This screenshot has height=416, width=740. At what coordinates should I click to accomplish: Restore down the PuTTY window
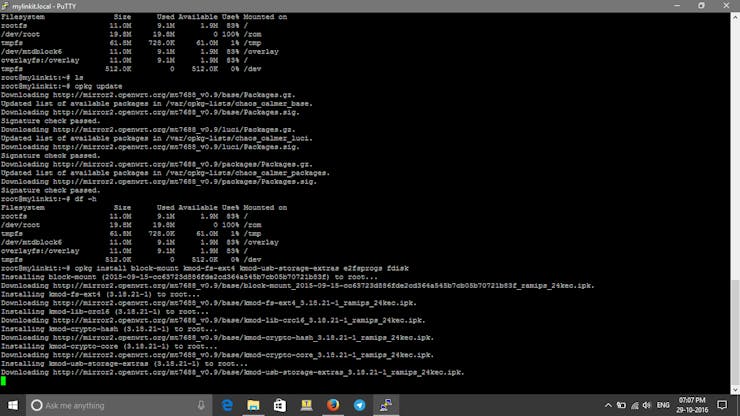pos(701,6)
